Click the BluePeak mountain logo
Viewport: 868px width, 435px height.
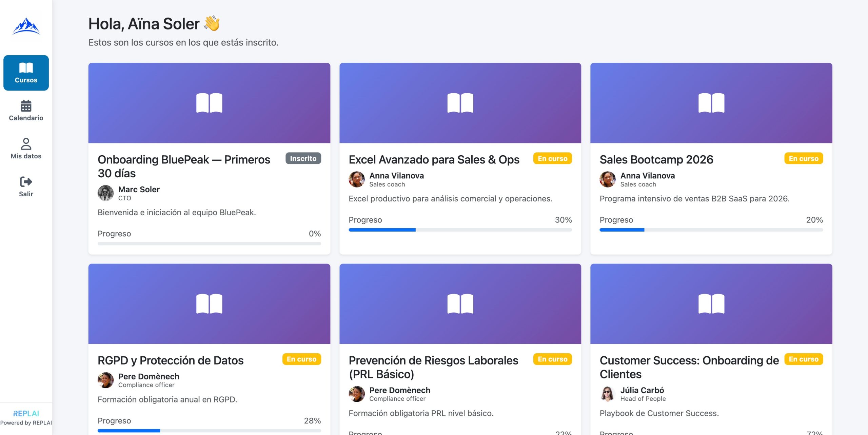26,26
